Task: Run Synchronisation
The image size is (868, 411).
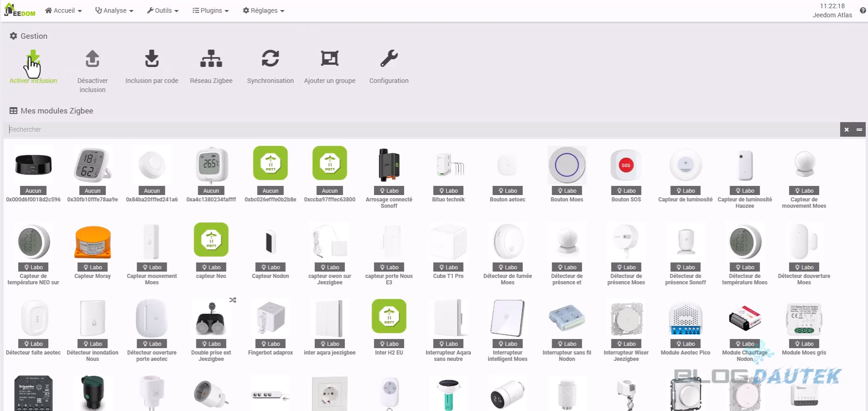Action: pos(270,59)
